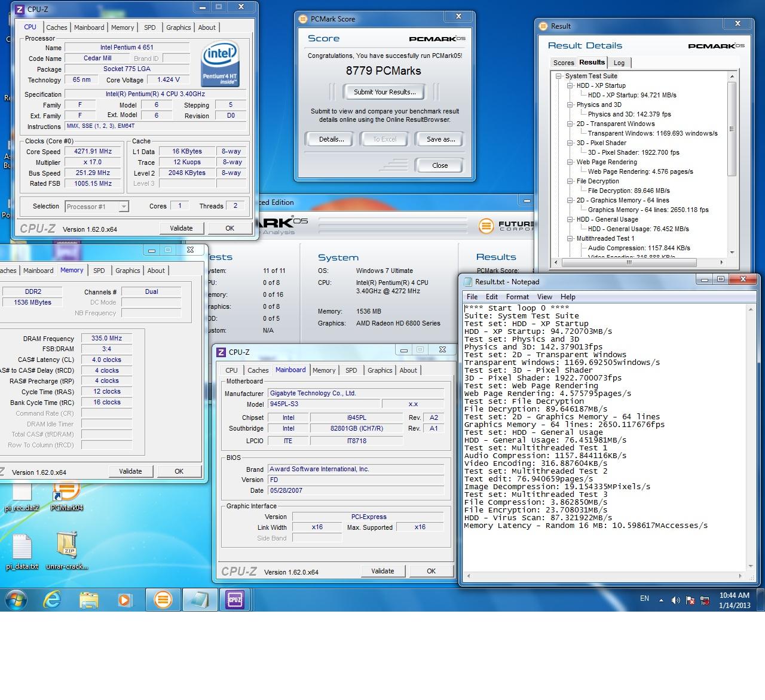Click Validate in the CPU tab window
765x700 pixels.
pos(181,228)
